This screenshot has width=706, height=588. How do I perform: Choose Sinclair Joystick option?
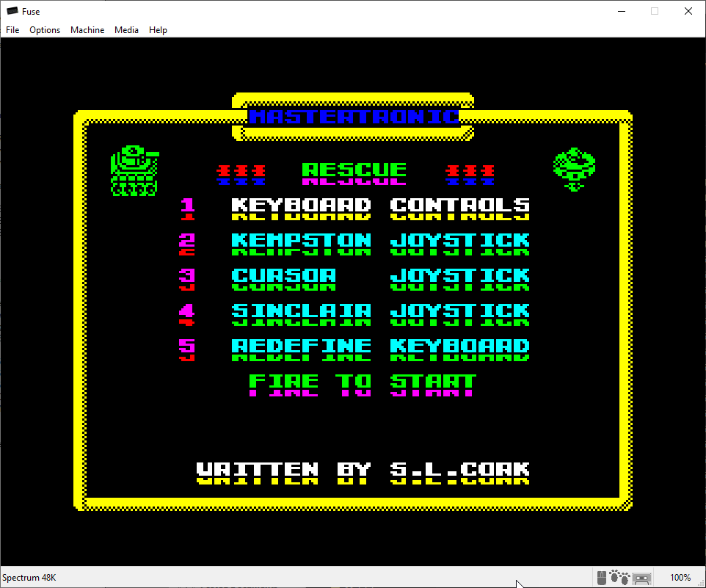pos(380,314)
